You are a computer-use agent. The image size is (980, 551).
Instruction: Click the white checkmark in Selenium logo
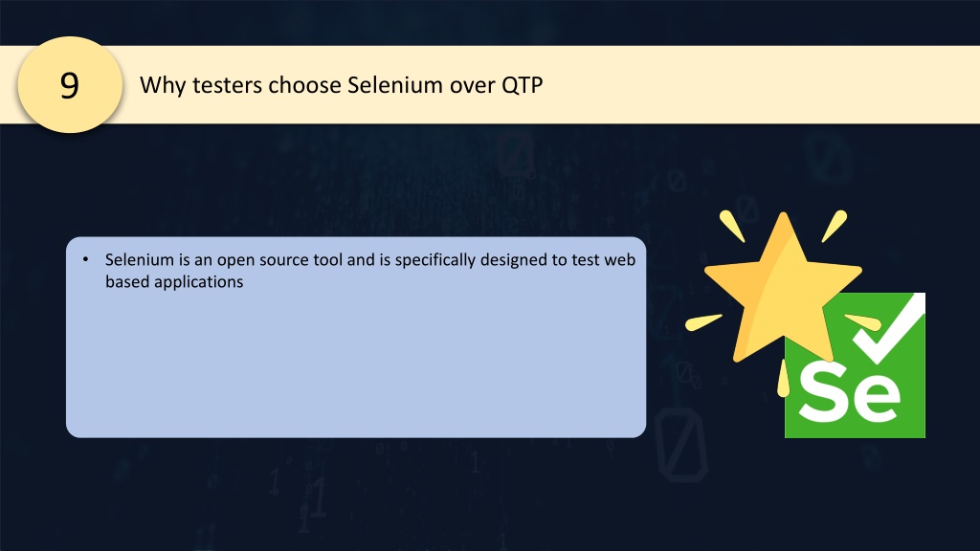point(887,330)
